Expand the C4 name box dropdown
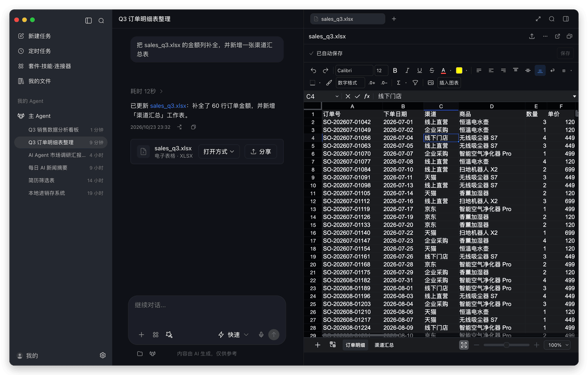Image resolution: width=588 pixels, height=375 pixels. click(337, 96)
